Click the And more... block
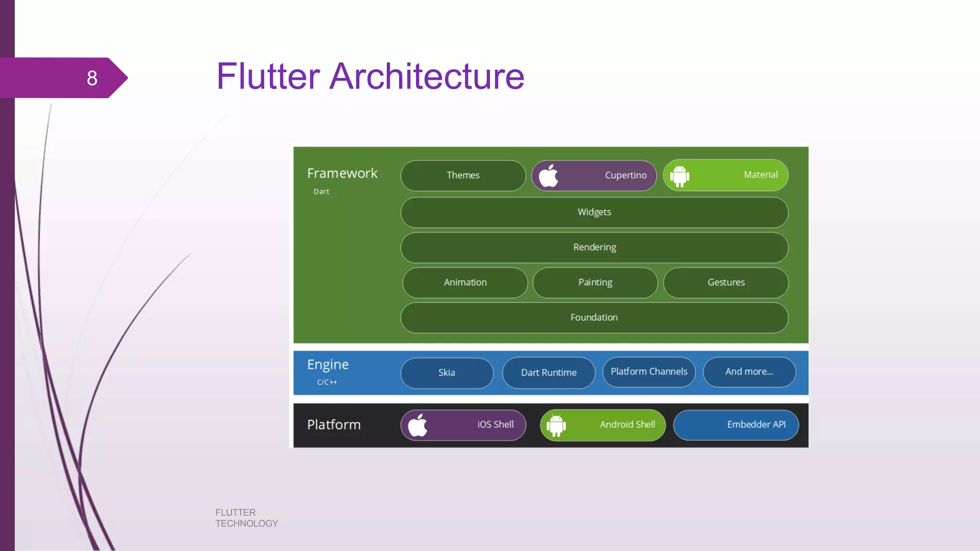Image resolution: width=980 pixels, height=551 pixels. [x=749, y=372]
